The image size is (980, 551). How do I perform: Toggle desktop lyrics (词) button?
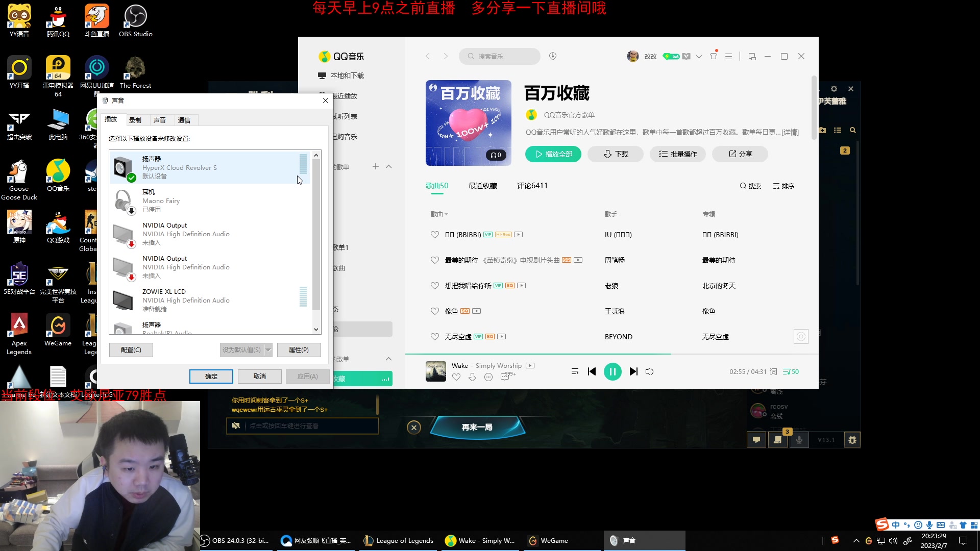point(773,371)
